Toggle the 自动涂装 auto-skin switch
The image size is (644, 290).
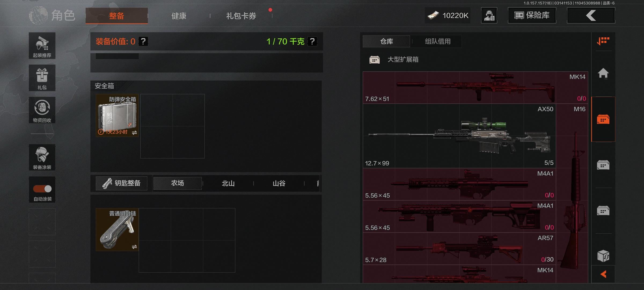tap(42, 189)
